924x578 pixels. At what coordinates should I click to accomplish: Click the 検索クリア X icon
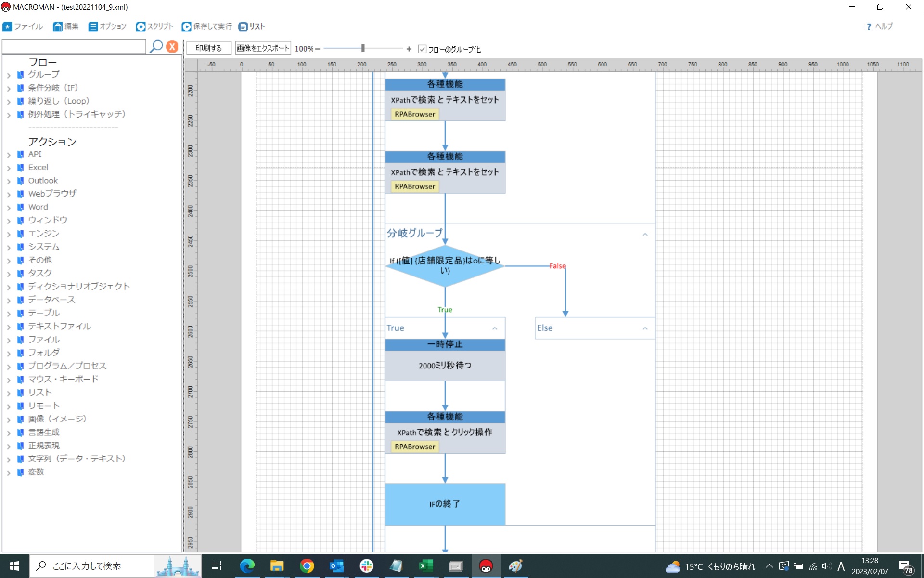pyautogui.click(x=172, y=47)
